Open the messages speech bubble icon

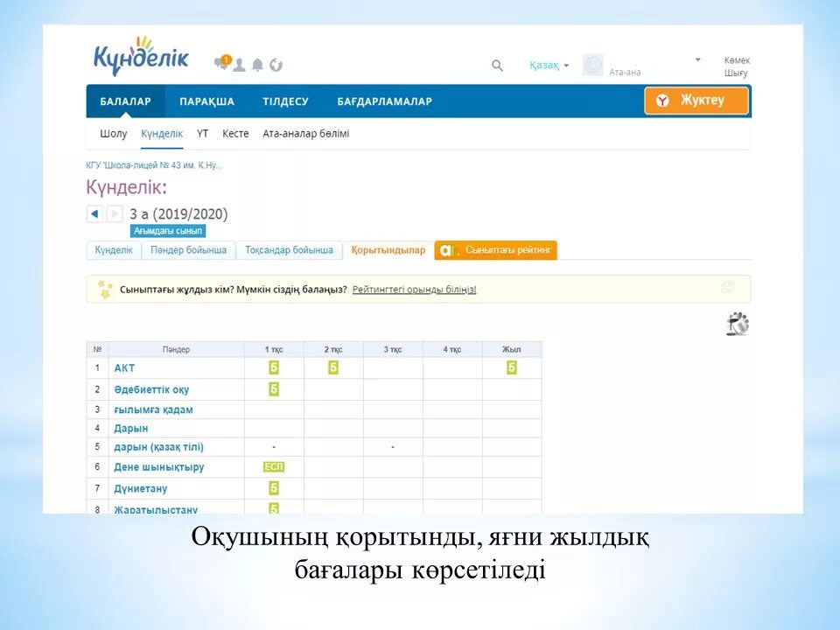pos(221,64)
